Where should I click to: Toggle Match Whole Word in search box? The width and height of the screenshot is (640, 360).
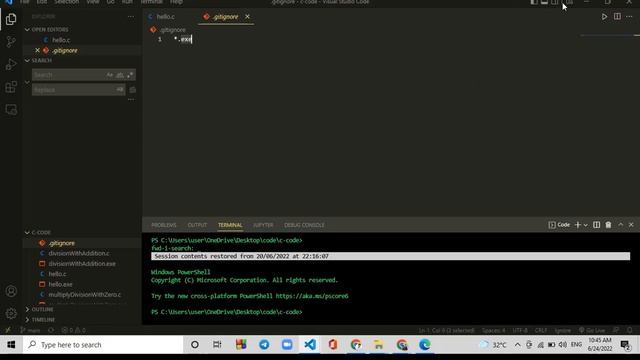pos(120,75)
